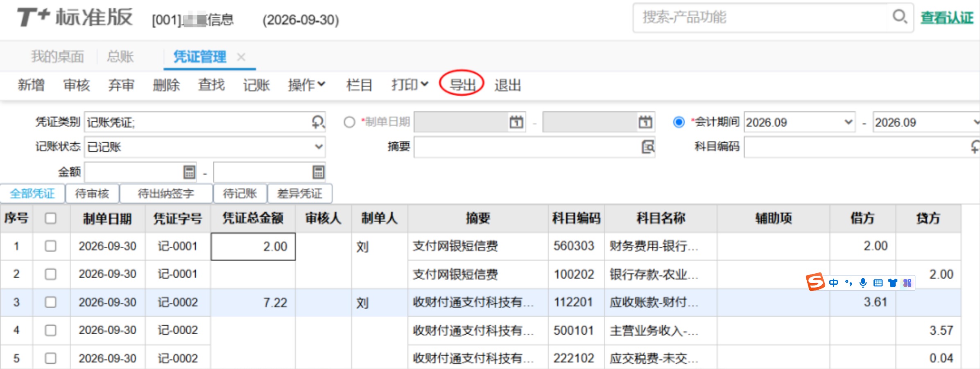Screen dimensions: 980x369
Task: Select the 会计期间 radio button
Action: tap(679, 122)
